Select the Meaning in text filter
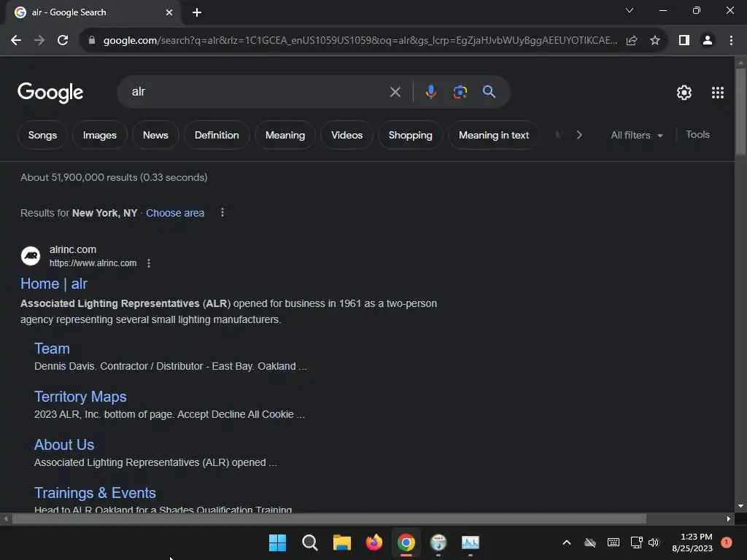The image size is (747, 560). pyautogui.click(x=494, y=135)
